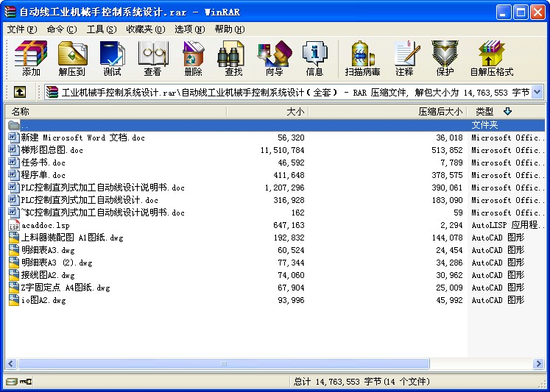Click the DWG icon of io图A2.dwg
The width and height of the screenshot is (550, 392).
pos(14,300)
